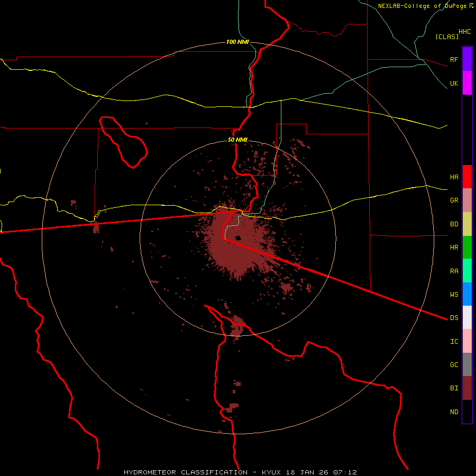Click the UK legend label
Screen dimensions: 476x476
pos(454,83)
